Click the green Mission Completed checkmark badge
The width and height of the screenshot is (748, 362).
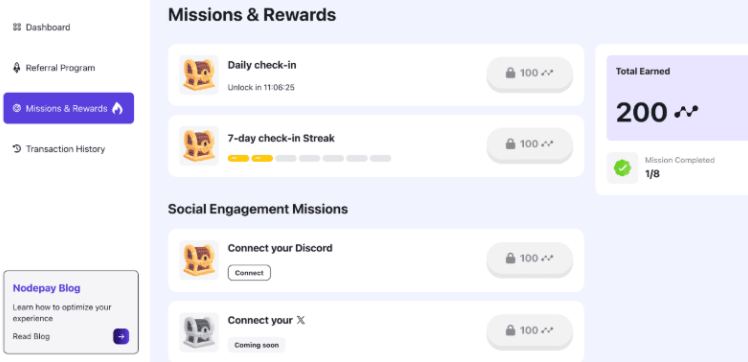click(622, 168)
